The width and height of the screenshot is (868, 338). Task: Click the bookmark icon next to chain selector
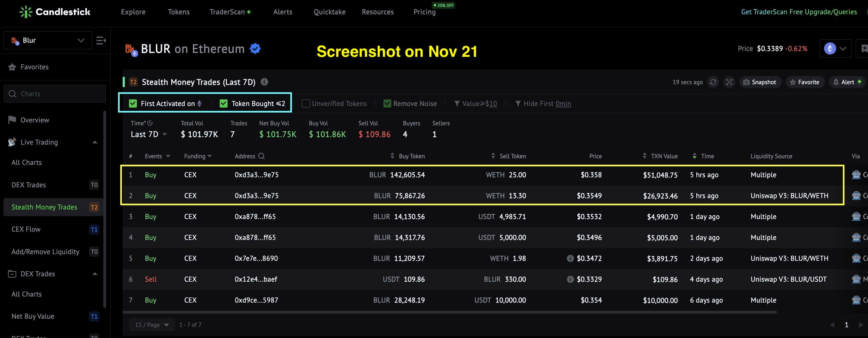(864, 48)
